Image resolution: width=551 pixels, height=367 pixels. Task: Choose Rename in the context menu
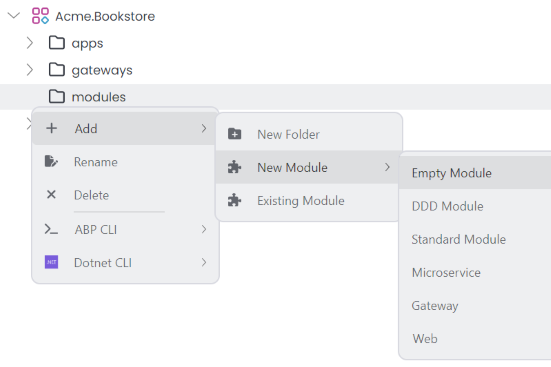click(124, 161)
